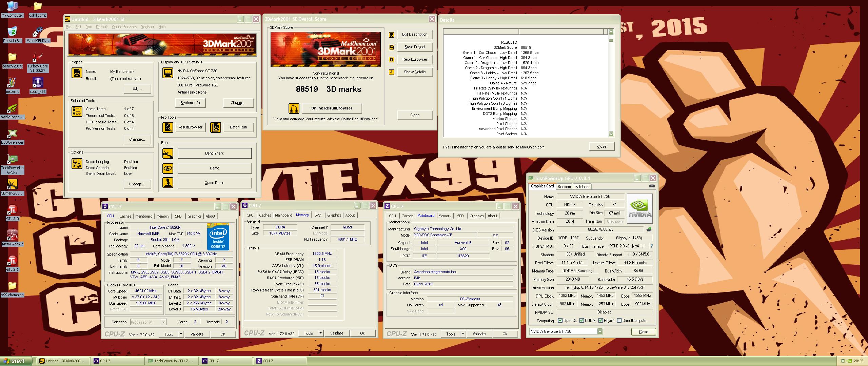Toggle the OpenCL checkbox in GPU-Z
The width and height of the screenshot is (868, 366).
(x=560, y=320)
